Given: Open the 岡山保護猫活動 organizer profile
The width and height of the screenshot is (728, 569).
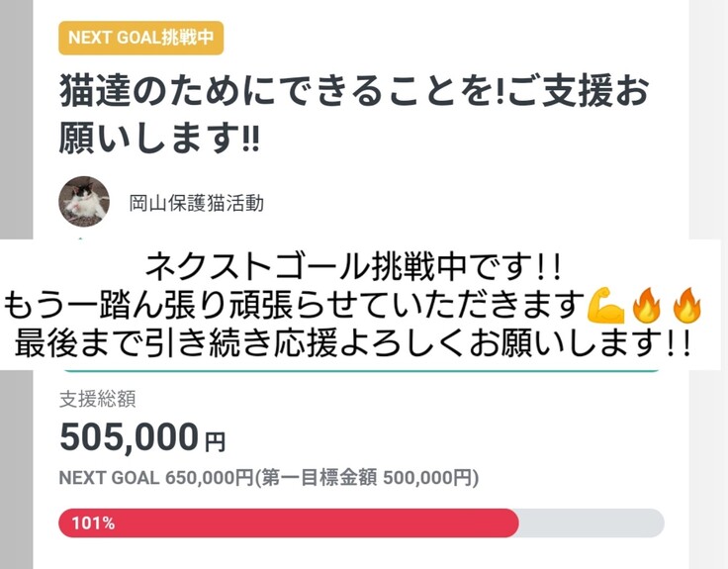Looking at the screenshot, I should click(x=196, y=204).
